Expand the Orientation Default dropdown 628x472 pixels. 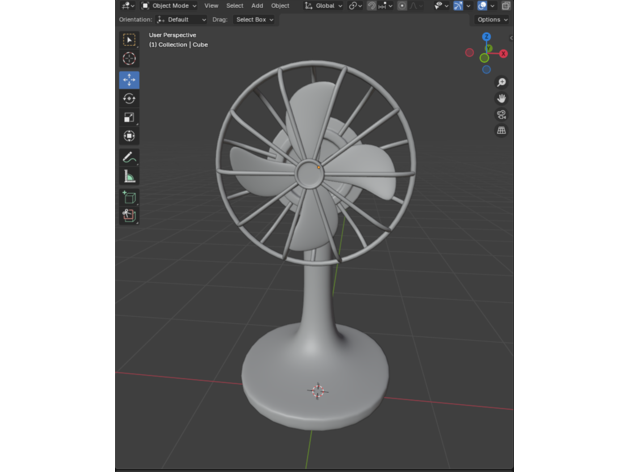181,19
